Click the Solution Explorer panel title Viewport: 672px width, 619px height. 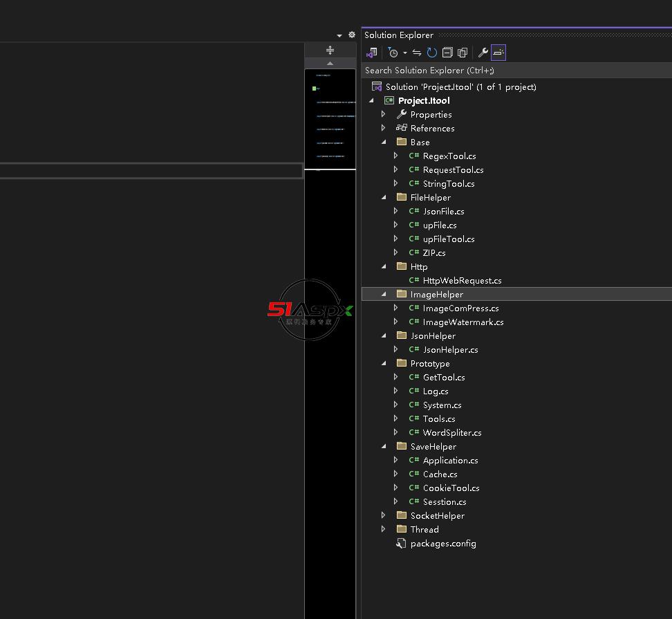click(x=399, y=35)
